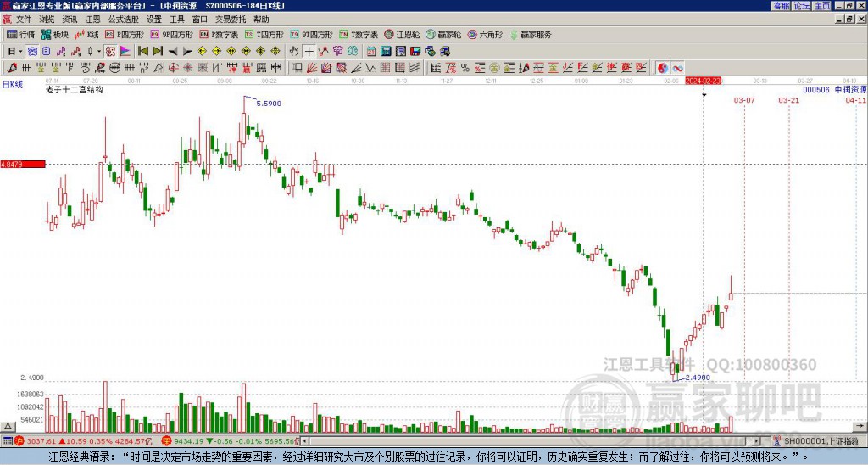This screenshot has height=465, width=868.
Task: Select the circle-with-cross target tool
Action: [173, 68]
